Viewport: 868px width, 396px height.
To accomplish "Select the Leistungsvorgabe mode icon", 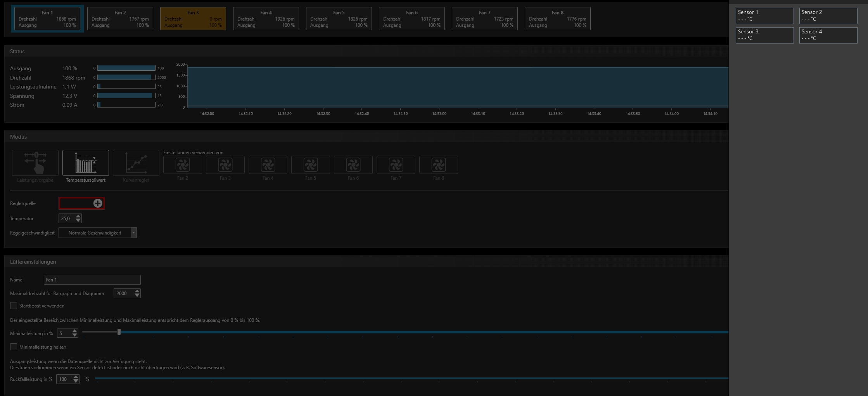I will pos(35,163).
